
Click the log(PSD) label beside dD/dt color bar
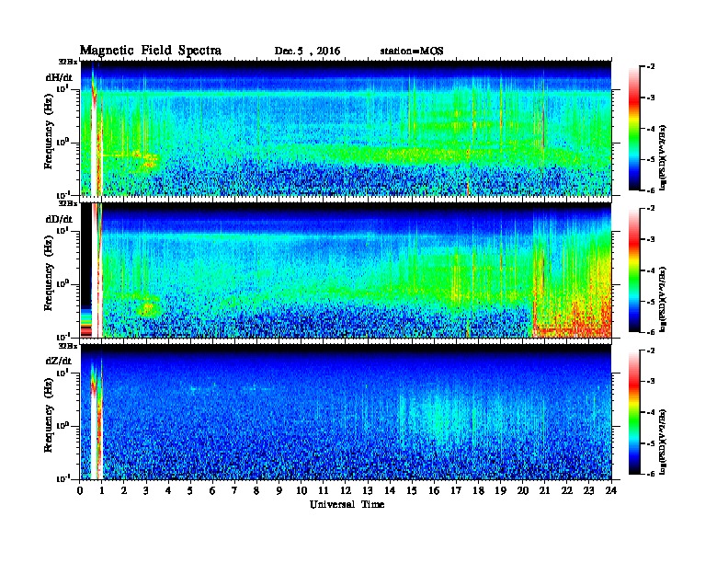tap(664, 299)
